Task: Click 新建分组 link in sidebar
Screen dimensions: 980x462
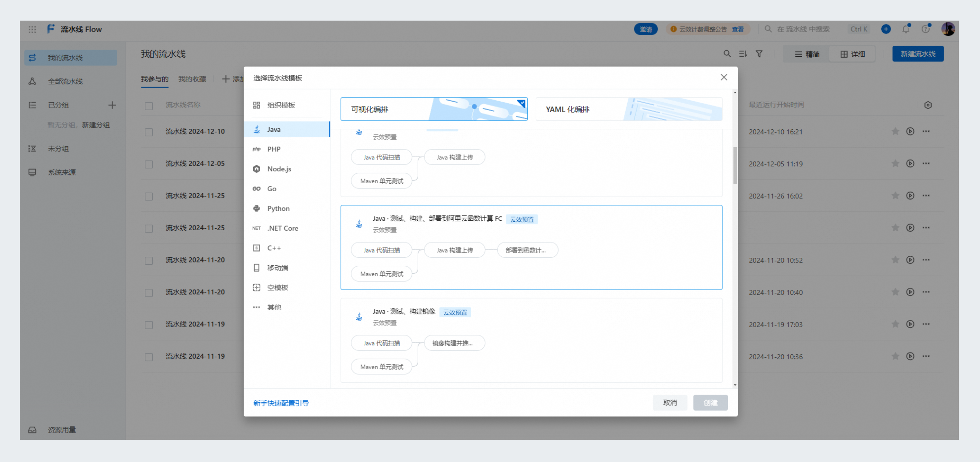Action: 96,125
